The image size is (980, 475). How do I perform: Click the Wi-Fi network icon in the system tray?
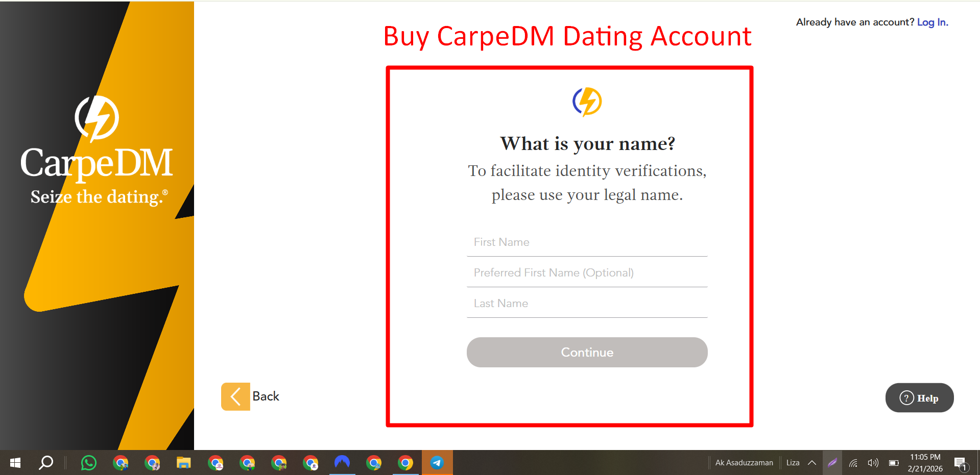(852, 462)
